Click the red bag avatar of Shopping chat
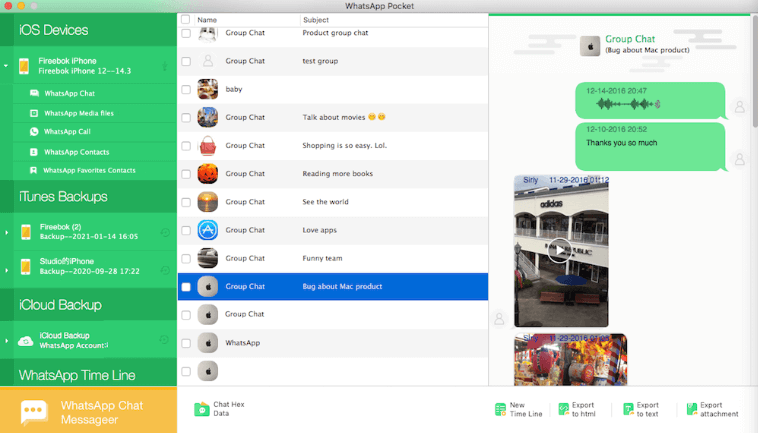This screenshot has height=433, width=758. point(207,145)
